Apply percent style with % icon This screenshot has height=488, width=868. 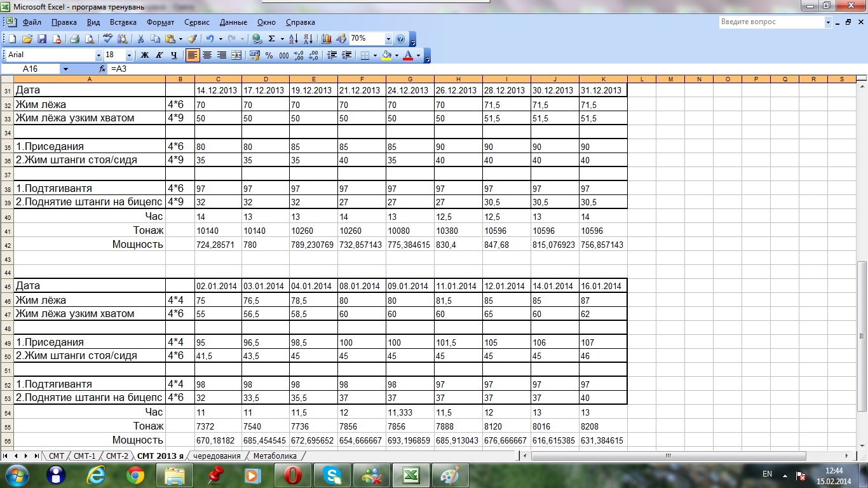pos(269,55)
